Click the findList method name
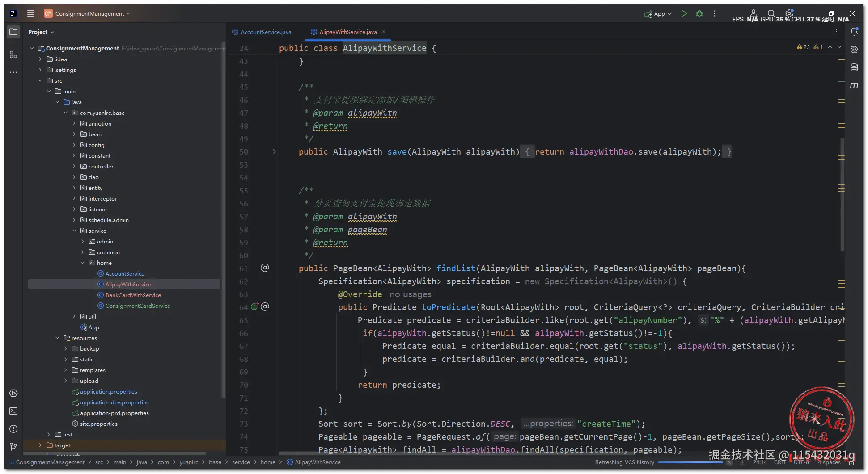 (x=456, y=268)
